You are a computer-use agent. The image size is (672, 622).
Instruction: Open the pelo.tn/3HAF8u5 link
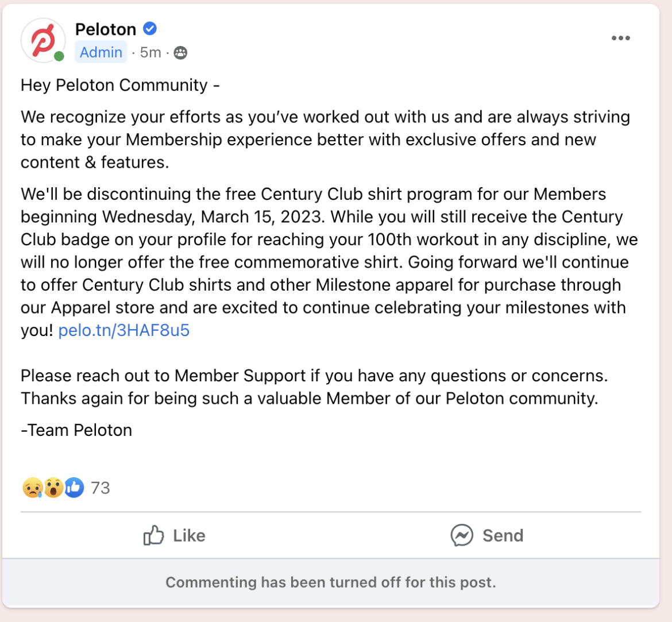(124, 330)
